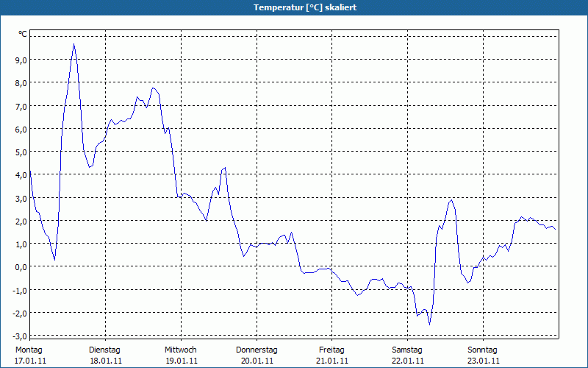Image resolution: width=588 pixels, height=368 pixels.
Task: Click the 2,0 y-axis label
Action: coord(21,222)
